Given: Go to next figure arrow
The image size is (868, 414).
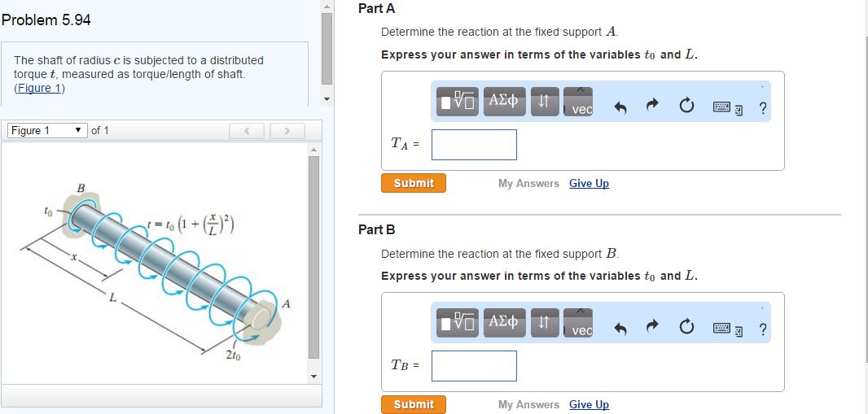Looking at the screenshot, I should pyautogui.click(x=286, y=130).
